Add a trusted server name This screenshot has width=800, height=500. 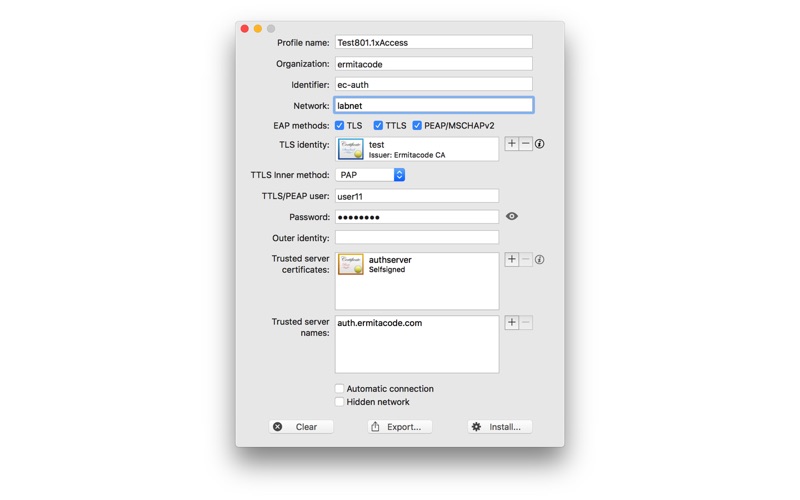pyautogui.click(x=511, y=322)
